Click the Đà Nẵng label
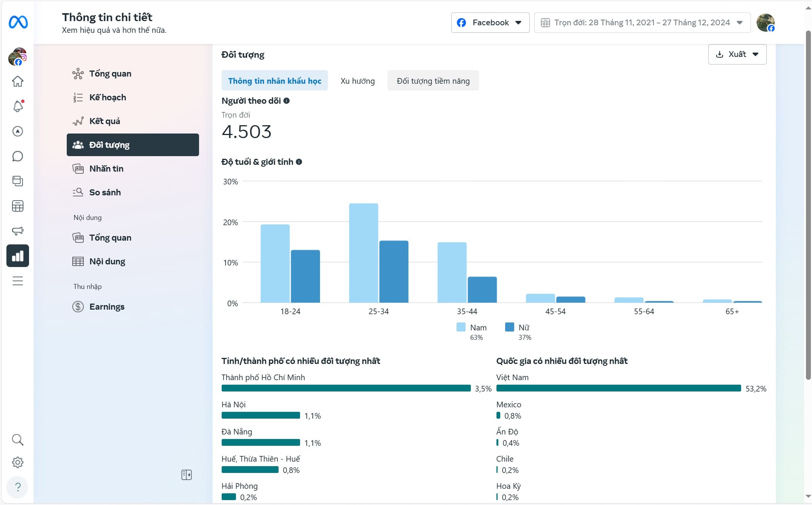The width and height of the screenshot is (812, 505). 237,431
